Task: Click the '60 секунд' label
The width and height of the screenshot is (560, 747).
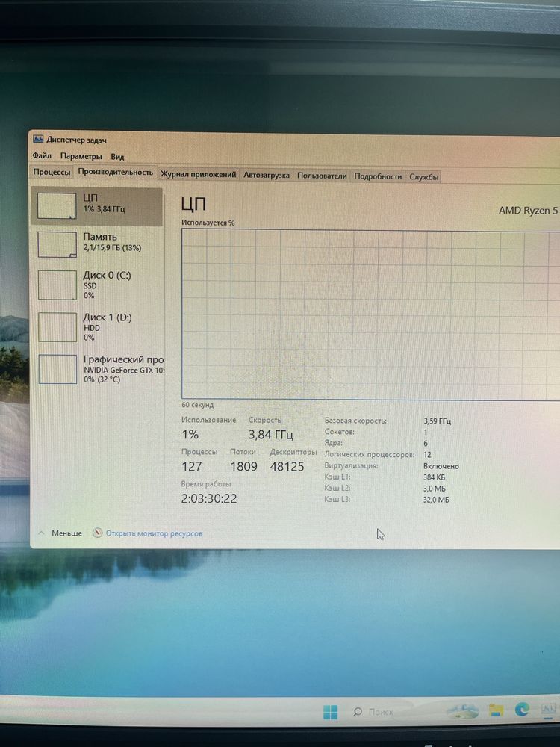Action: coord(197,405)
